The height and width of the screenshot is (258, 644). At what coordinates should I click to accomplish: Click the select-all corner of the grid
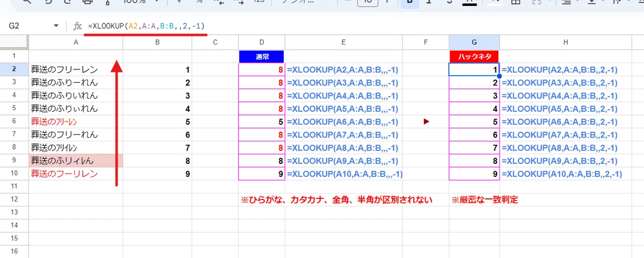(x=14, y=42)
